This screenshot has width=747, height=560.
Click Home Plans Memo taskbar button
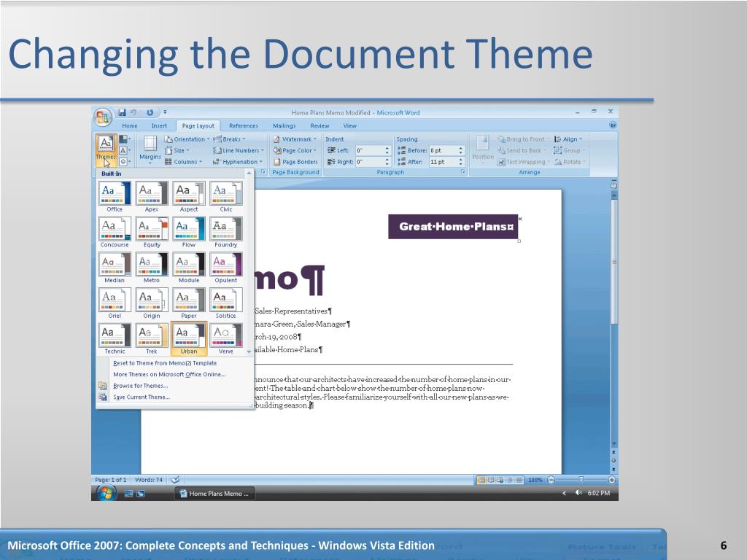214,494
